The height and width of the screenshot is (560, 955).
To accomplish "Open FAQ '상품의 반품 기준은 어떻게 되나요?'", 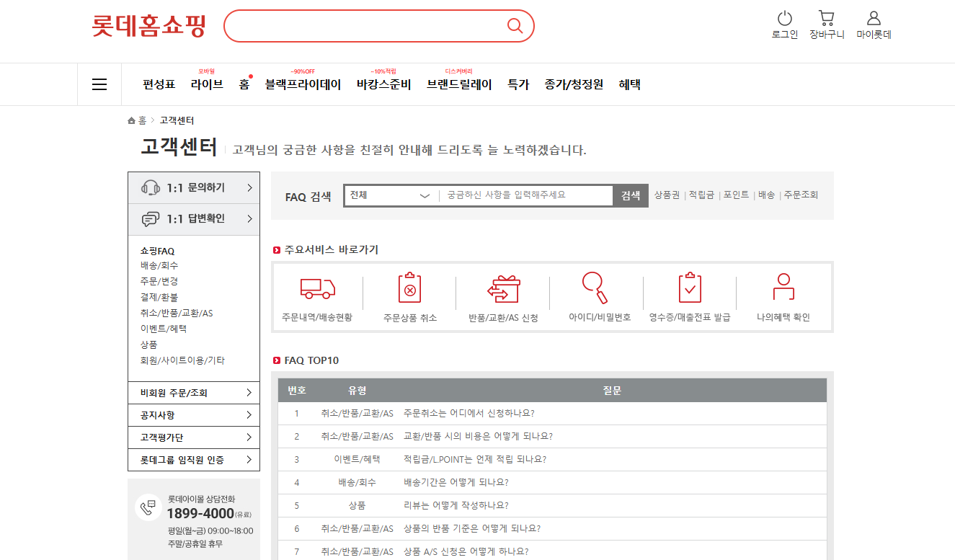I will point(471,528).
